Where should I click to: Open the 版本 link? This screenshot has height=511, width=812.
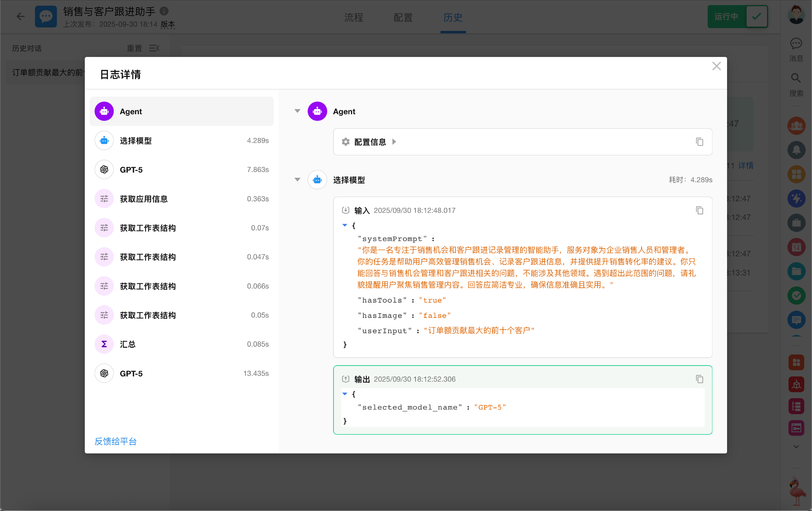(x=168, y=24)
